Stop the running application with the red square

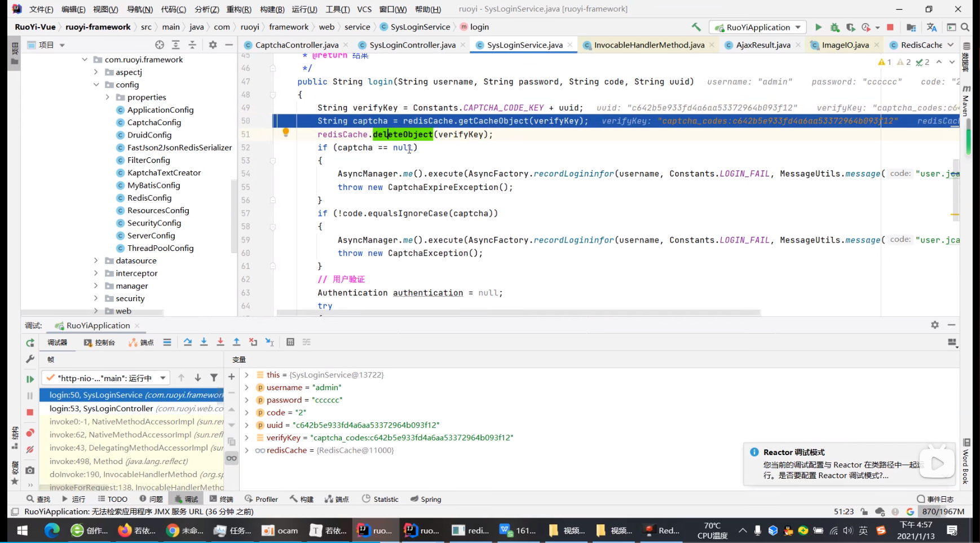[890, 27]
